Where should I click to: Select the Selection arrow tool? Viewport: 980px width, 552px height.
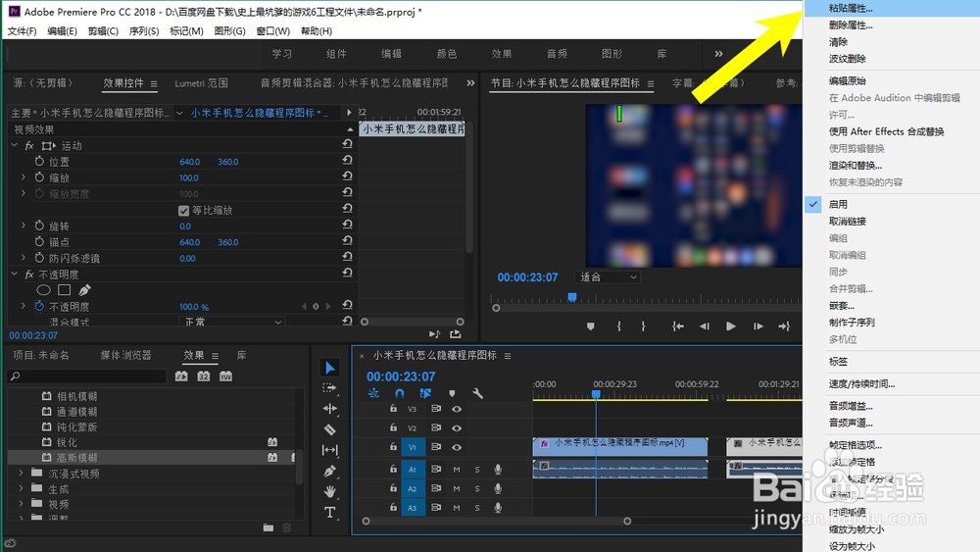click(330, 368)
